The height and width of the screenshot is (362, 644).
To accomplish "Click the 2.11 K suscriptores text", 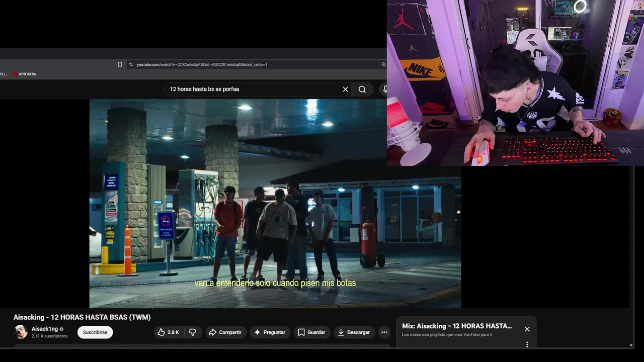I will click(x=49, y=336).
